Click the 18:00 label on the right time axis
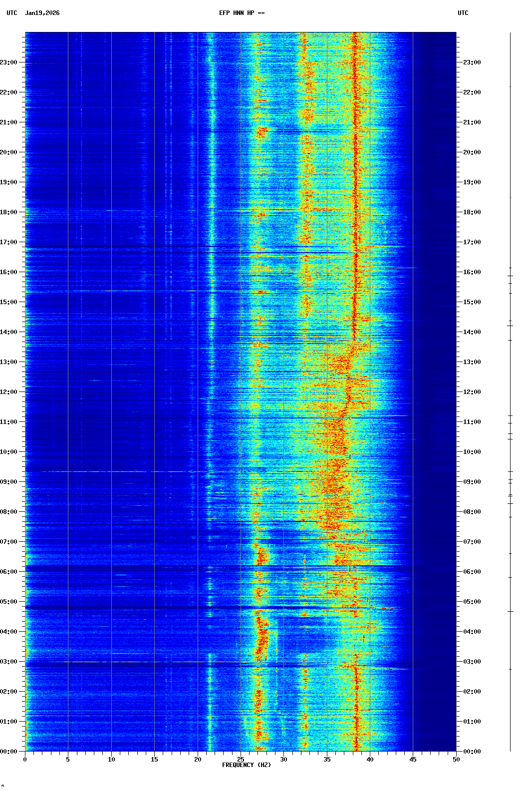532x791 pixels. pos(472,212)
